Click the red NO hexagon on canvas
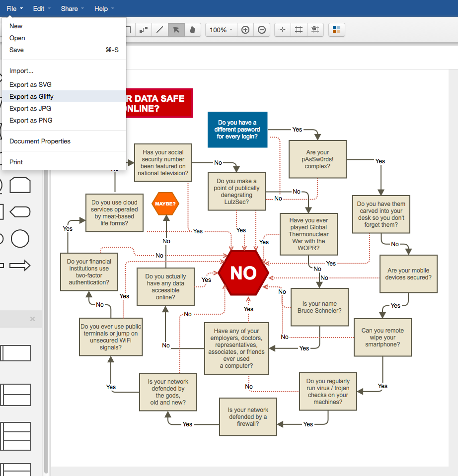 [243, 273]
